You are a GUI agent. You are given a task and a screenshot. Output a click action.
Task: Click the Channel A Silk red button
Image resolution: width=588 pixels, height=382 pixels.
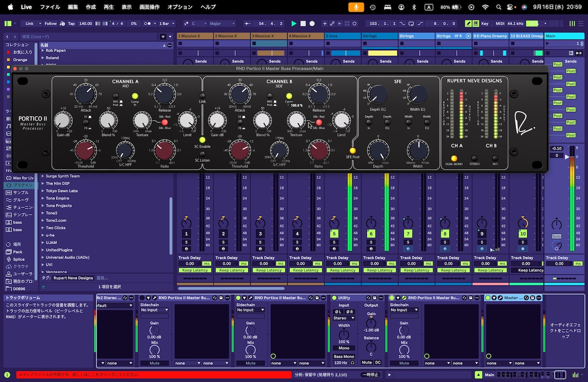coord(165,122)
